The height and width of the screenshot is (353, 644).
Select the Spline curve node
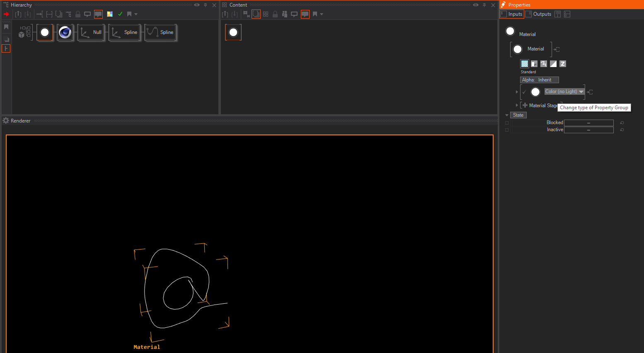pos(161,32)
